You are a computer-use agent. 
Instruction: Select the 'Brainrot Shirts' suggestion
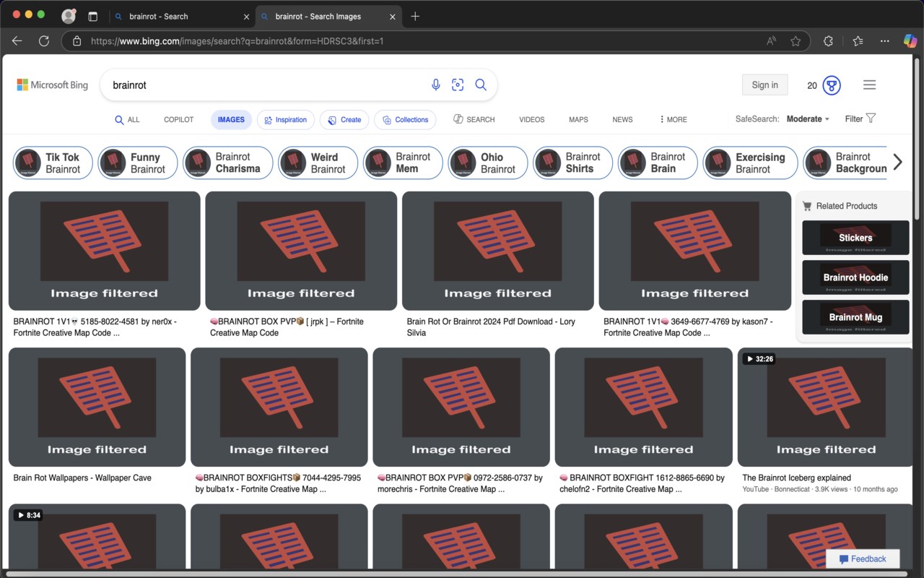click(573, 163)
